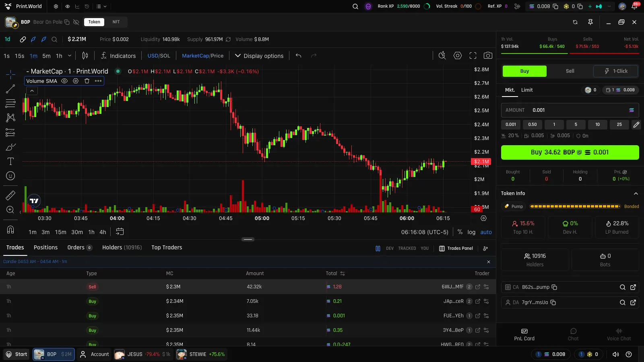Open the PnL Card
This screenshot has width=644, height=362.
524,335
